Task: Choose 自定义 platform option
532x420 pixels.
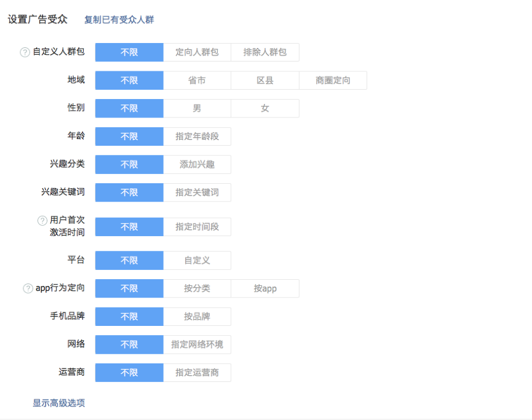Action: (197, 260)
